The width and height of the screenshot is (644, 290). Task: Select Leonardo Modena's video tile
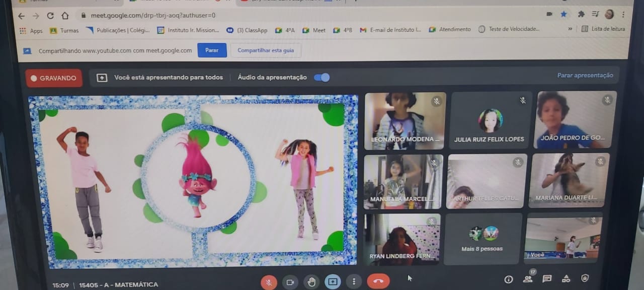pos(405,121)
